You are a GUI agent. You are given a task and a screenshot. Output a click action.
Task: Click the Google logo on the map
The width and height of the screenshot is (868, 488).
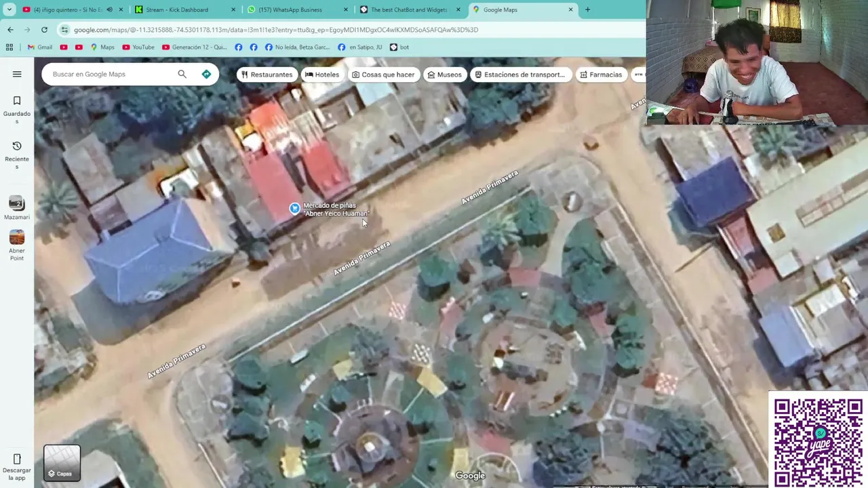(x=470, y=476)
